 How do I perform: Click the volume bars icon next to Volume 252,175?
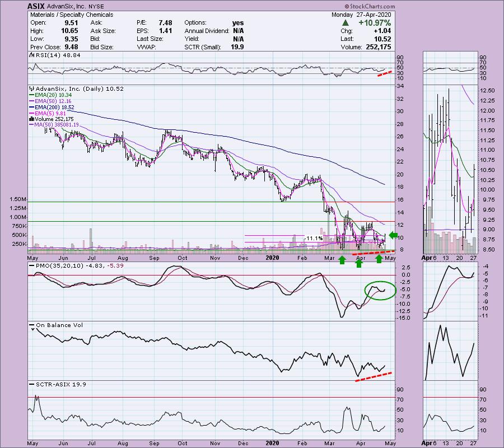point(31,119)
